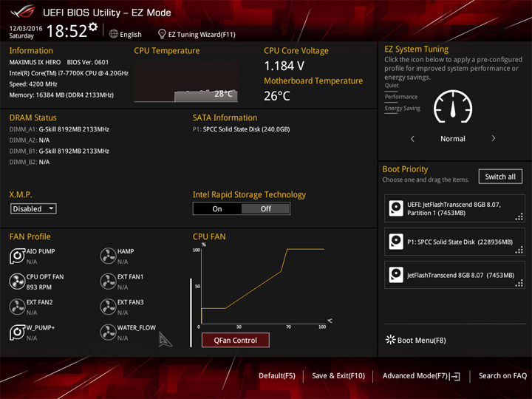The height and width of the screenshot is (399, 532).
Task: Click DIMM_A2 N/A entry
Action: coord(30,140)
